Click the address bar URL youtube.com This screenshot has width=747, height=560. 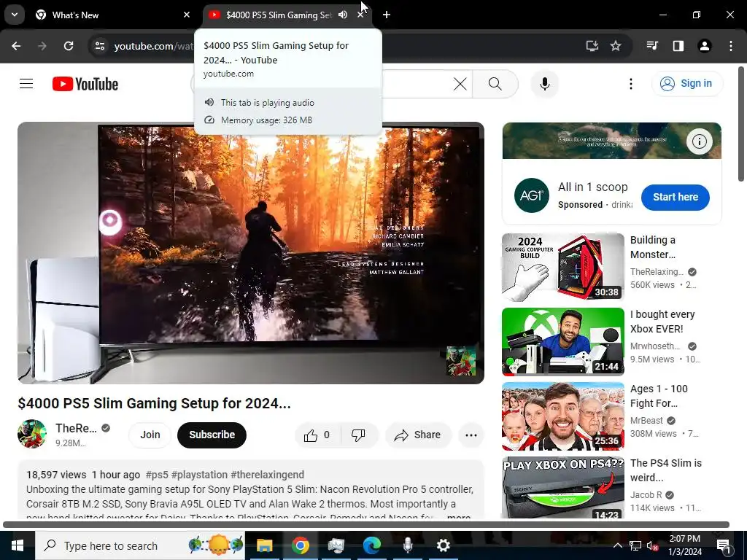coord(153,46)
